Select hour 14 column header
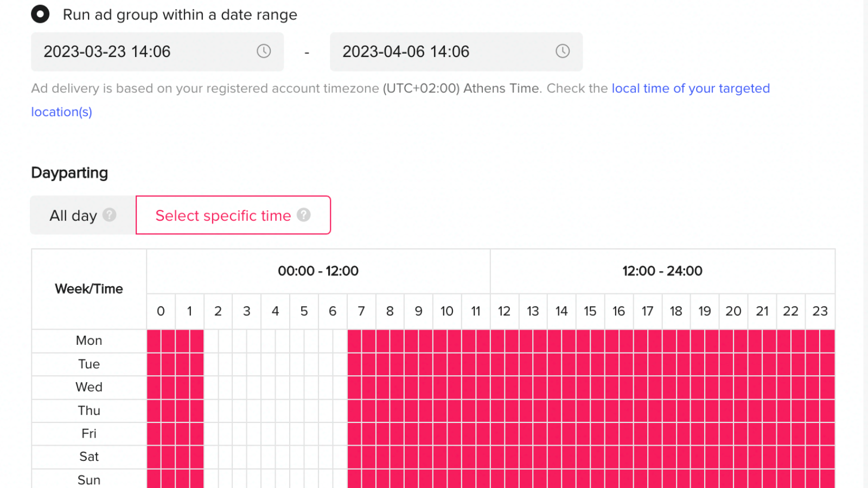Image resolution: width=868 pixels, height=488 pixels. pyautogui.click(x=561, y=311)
